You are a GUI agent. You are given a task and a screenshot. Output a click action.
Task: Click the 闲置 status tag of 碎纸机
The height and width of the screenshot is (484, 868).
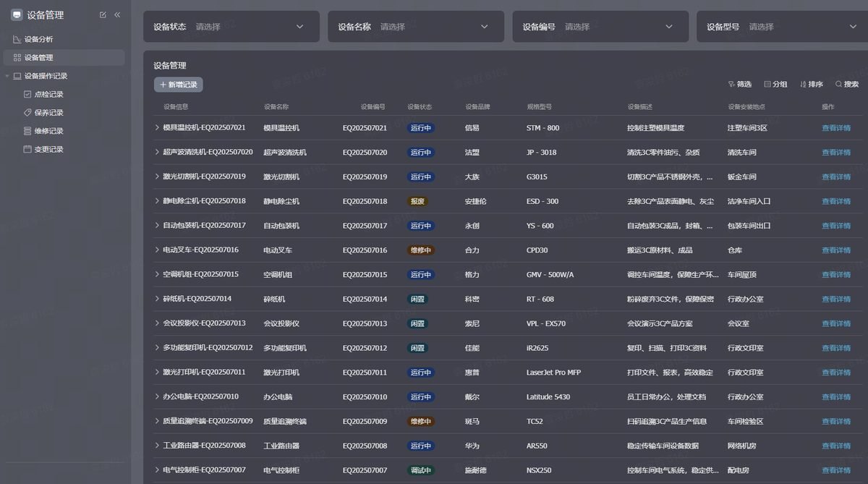pos(417,299)
